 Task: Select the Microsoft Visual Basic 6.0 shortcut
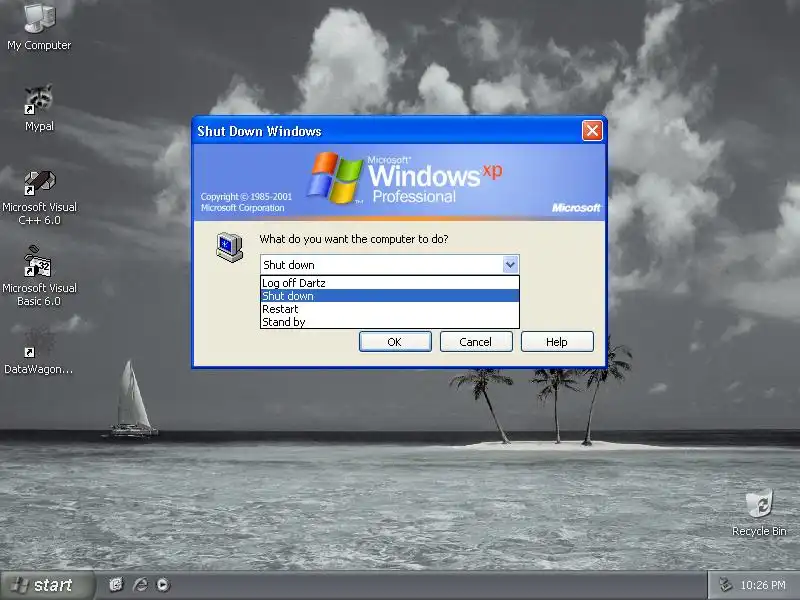(x=39, y=276)
